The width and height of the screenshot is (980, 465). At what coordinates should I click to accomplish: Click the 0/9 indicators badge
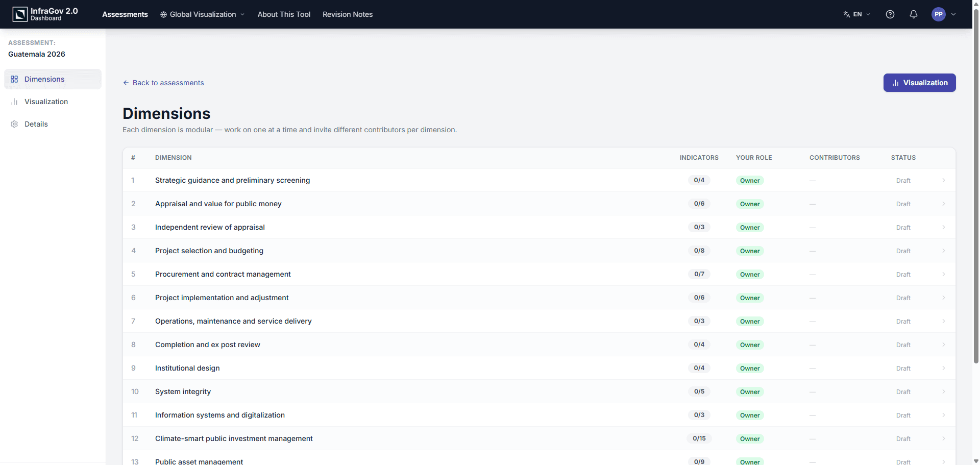point(699,461)
